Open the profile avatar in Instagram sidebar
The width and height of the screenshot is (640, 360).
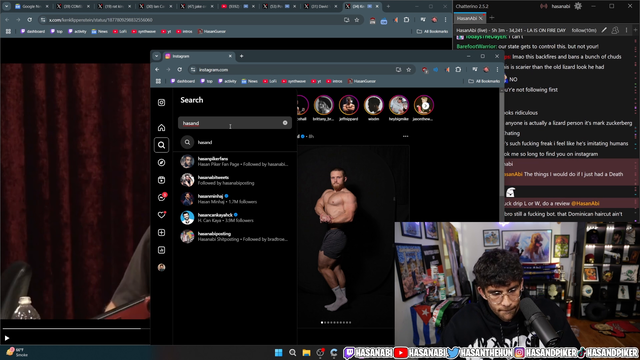161,267
